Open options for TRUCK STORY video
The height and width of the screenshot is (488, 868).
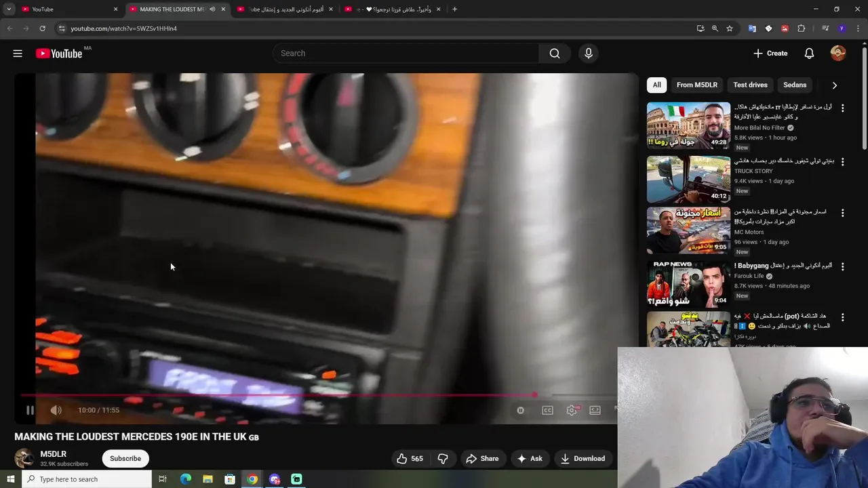[x=843, y=162]
